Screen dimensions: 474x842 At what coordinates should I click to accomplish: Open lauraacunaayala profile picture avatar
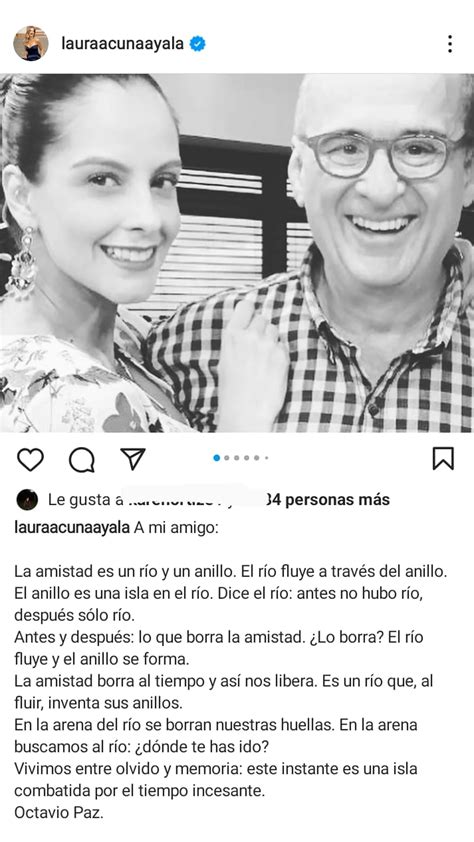pos(31,43)
